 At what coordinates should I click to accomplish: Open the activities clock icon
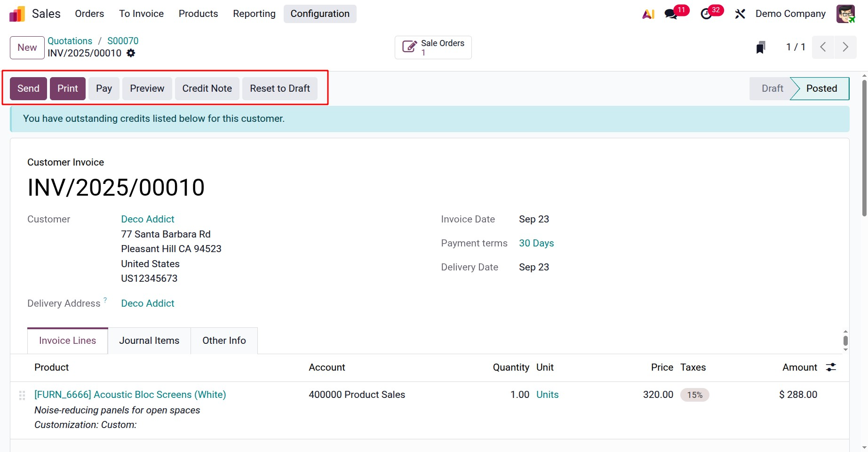pos(706,14)
